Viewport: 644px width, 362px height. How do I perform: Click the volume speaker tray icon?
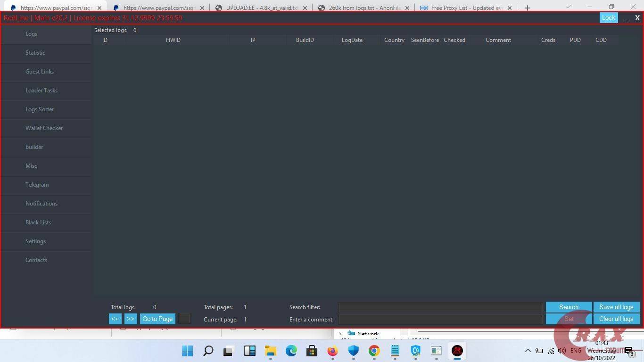pos(561,351)
